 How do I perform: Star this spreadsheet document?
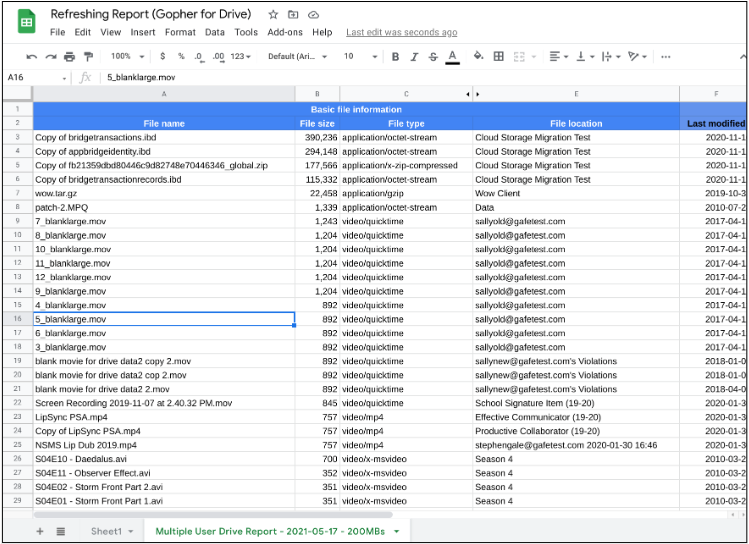pos(273,16)
